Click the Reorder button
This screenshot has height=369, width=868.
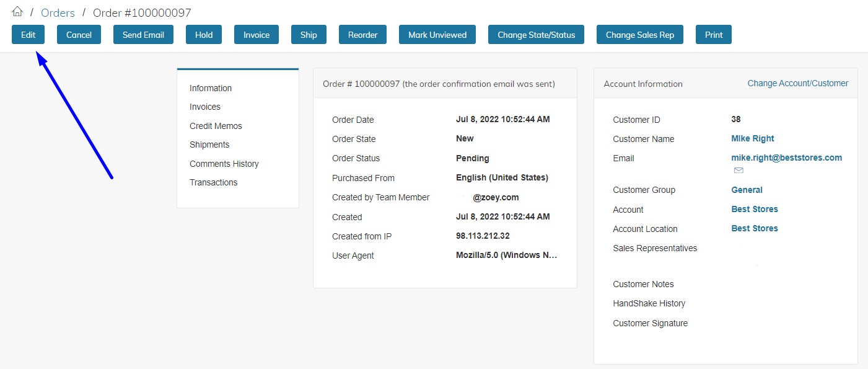pyautogui.click(x=362, y=35)
